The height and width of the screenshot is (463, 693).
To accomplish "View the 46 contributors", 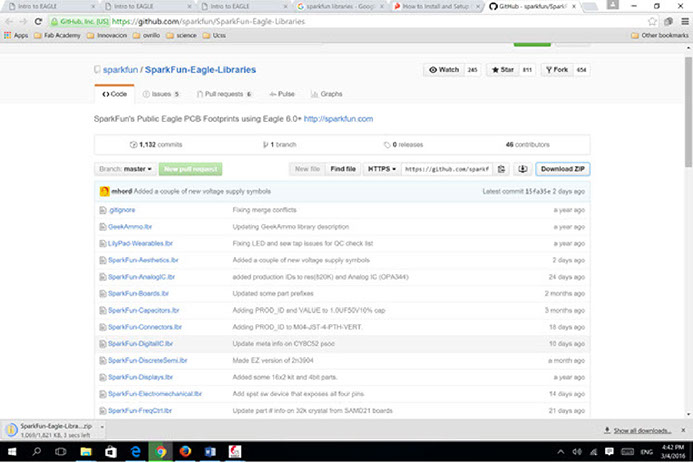I will pos(527,144).
